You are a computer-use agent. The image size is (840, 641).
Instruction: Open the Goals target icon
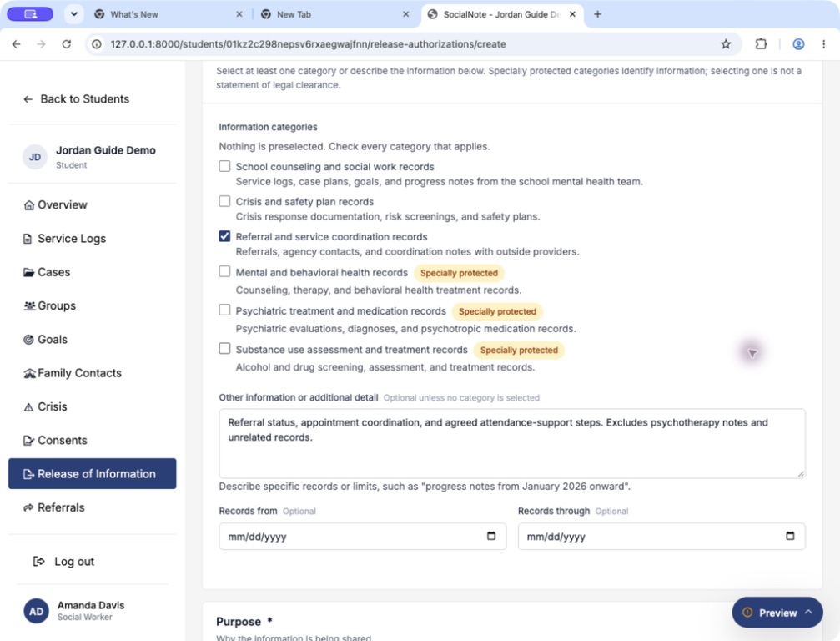pos(29,340)
